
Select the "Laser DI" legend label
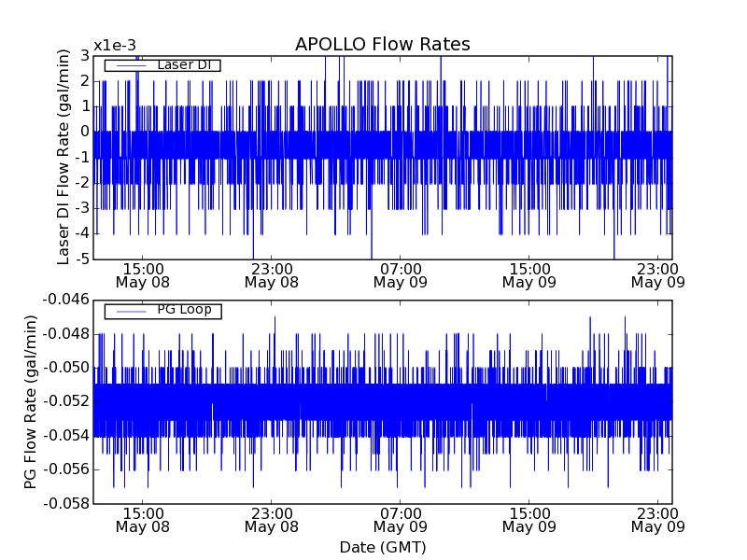[x=183, y=64]
